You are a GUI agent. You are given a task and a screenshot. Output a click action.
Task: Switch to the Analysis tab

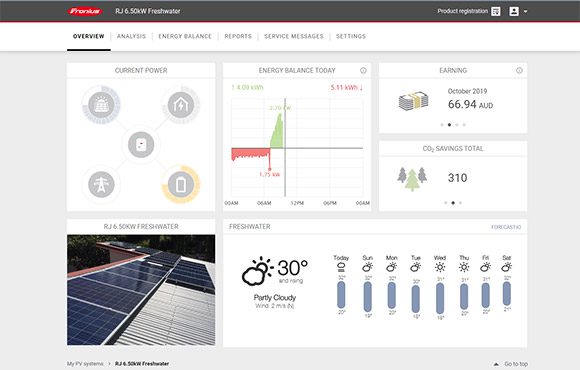[x=131, y=36]
